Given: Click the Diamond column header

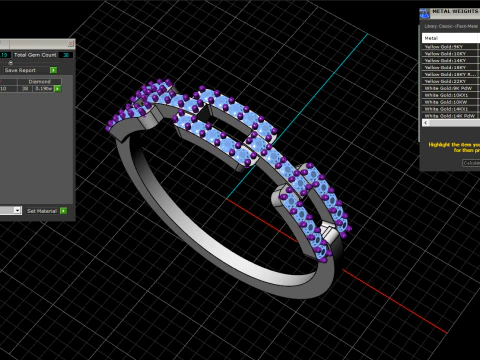Looking at the screenshot, I should coord(39,82).
